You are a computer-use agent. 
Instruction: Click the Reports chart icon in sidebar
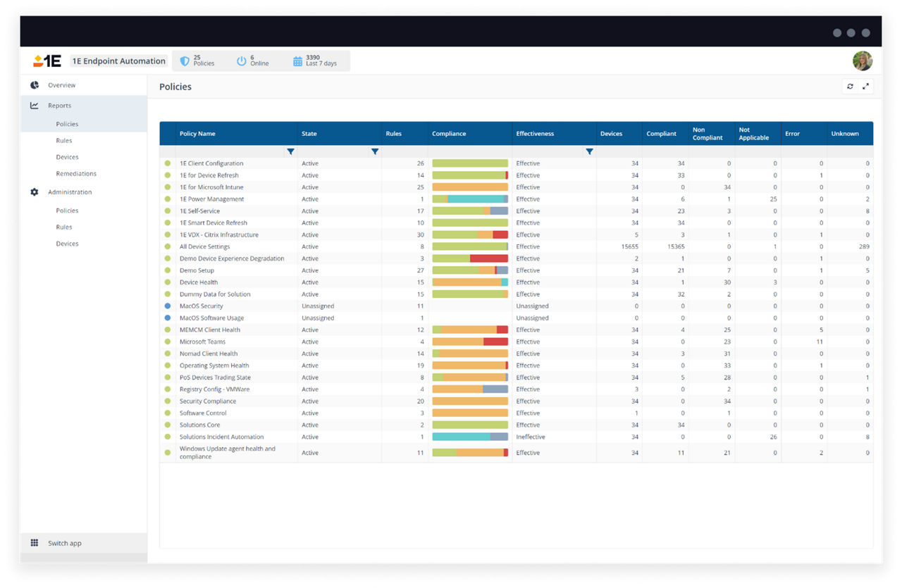35,106
